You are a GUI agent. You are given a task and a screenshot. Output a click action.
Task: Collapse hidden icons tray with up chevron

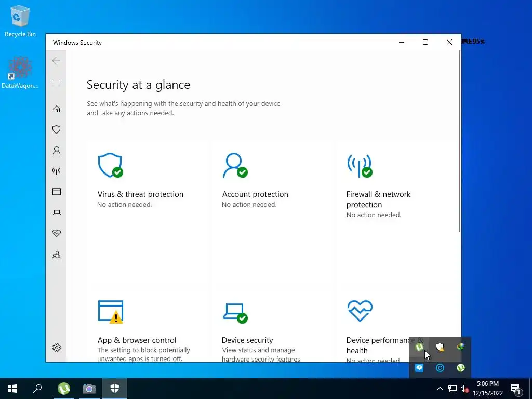click(x=440, y=389)
